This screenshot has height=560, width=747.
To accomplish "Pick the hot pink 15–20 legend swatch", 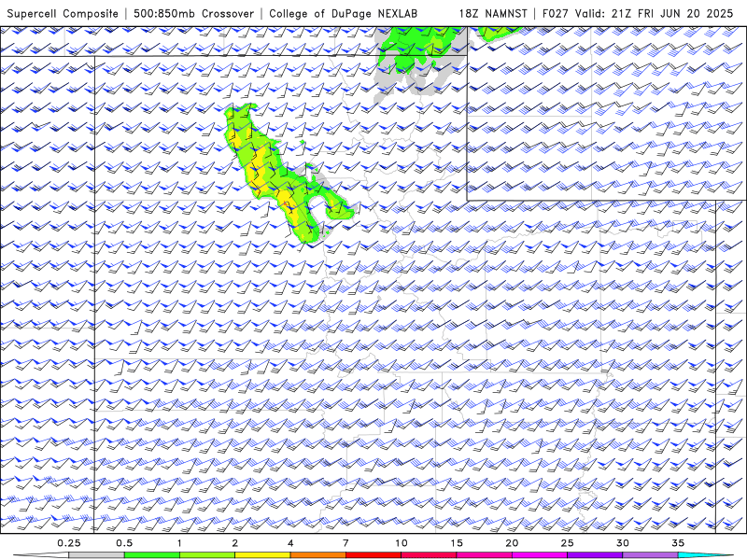I will 484,555.
